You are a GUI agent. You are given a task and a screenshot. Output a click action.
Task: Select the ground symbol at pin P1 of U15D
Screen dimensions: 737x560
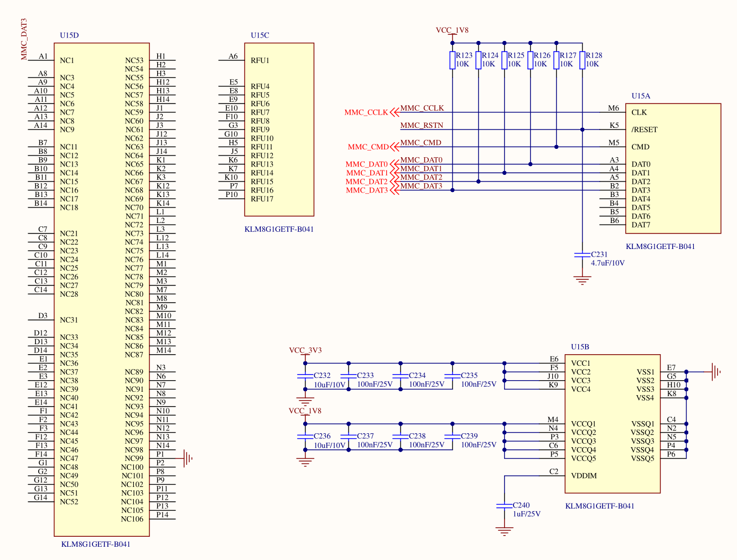tap(188, 458)
